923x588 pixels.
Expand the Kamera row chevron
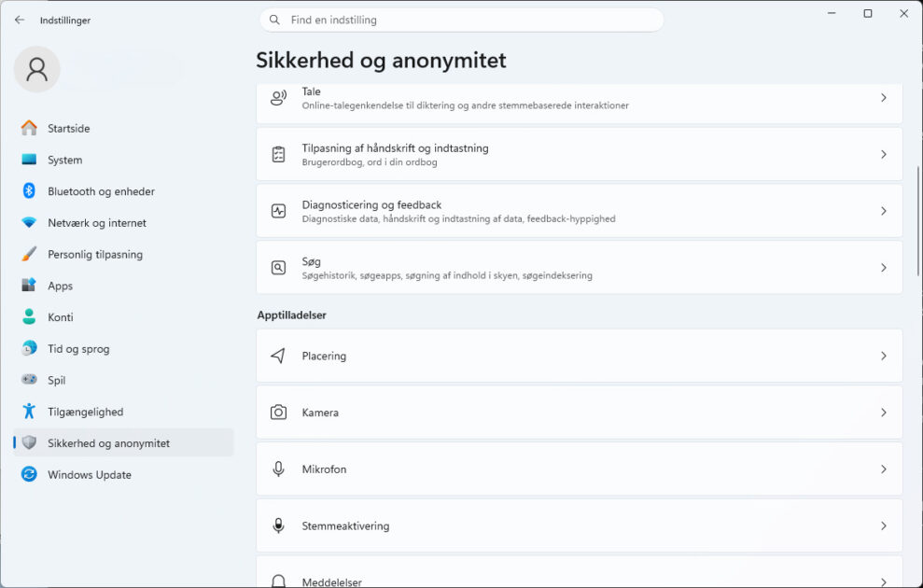884,412
